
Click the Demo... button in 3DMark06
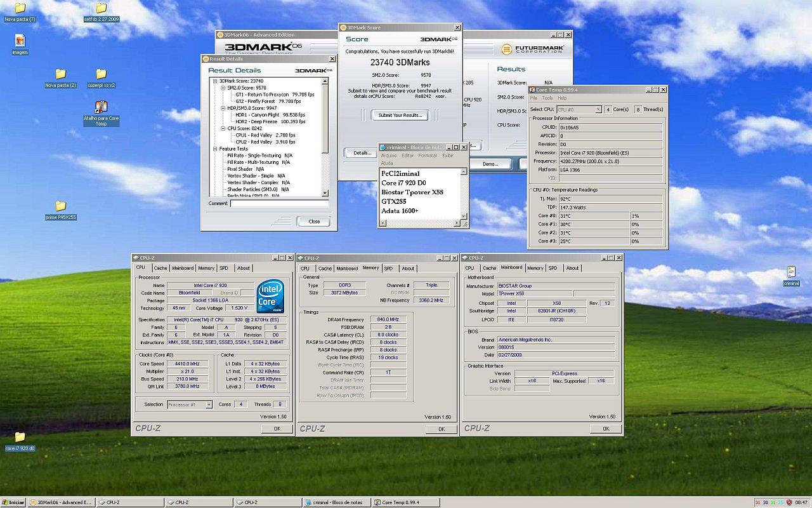tap(490, 164)
